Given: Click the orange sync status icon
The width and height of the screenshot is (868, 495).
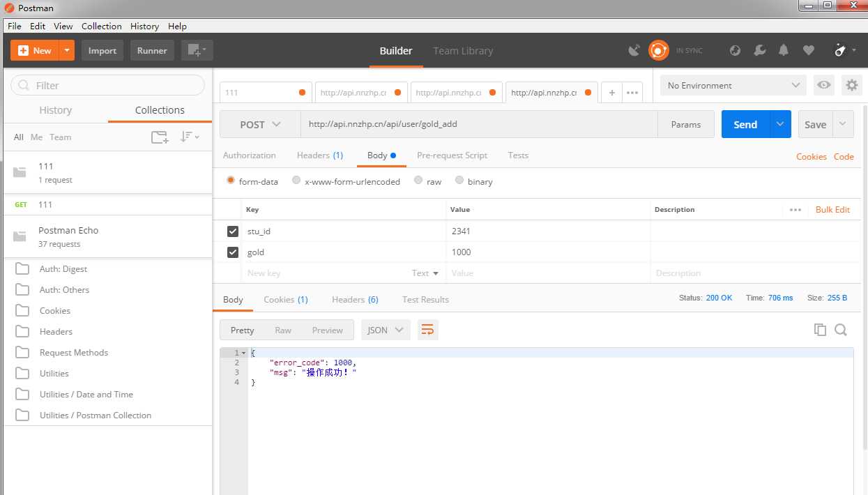Looking at the screenshot, I should [659, 50].
